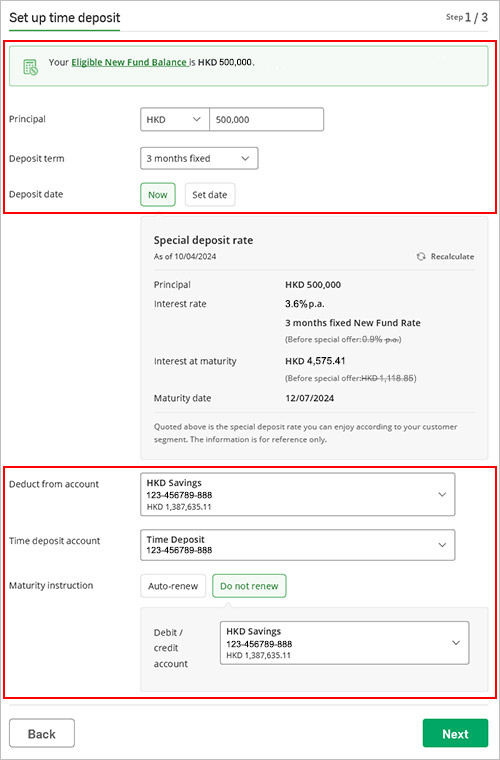Open the 3 months fixed term dropdown
The width and height of the screenshot is (500, 760).
tap(199, 158)
